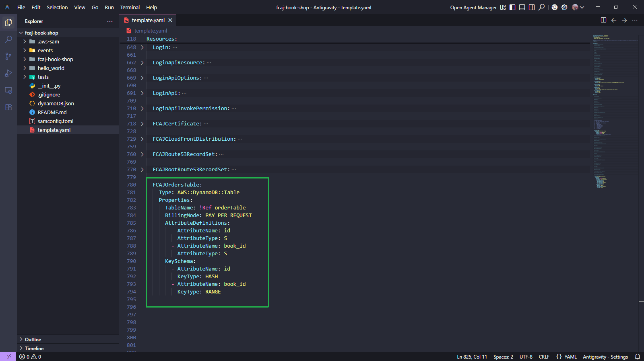The height and width of the screenshot is (361, 644).
Task: Click the title bar search magnifier
Action: 542,7
